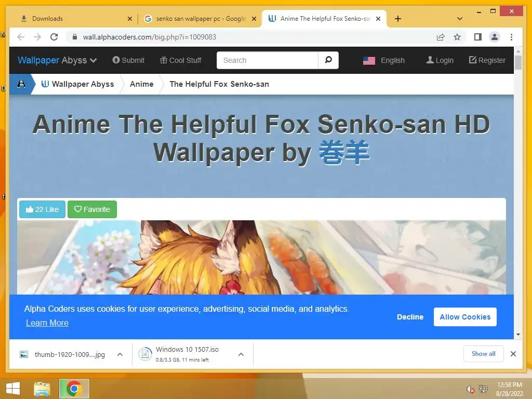Close the senko san Google tab
Image resolution: width=532 pixels, height=399 pixels.
tap(254, 19)
